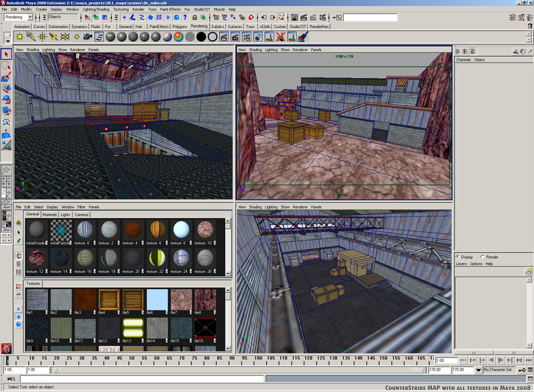Screen dimensions: 534x392
Task: Open the Lighting/Shading menu
Action: [96, 9]
